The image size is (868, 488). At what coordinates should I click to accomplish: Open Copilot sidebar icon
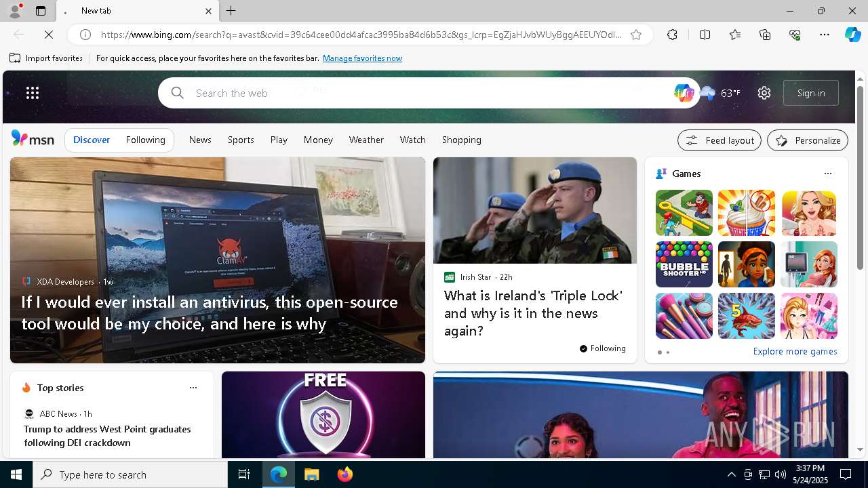pyautogui.click(x=852, y=35)
